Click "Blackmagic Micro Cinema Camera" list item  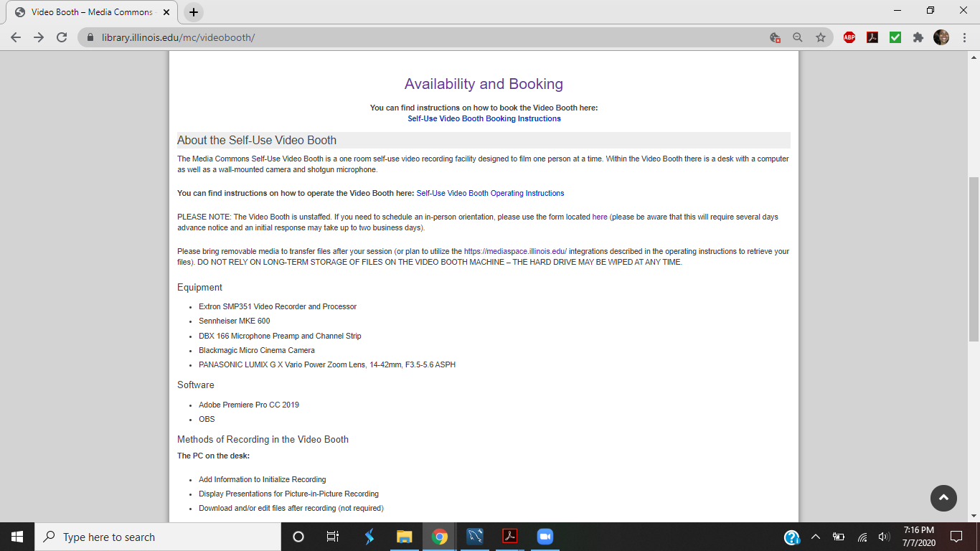[257, 350]
